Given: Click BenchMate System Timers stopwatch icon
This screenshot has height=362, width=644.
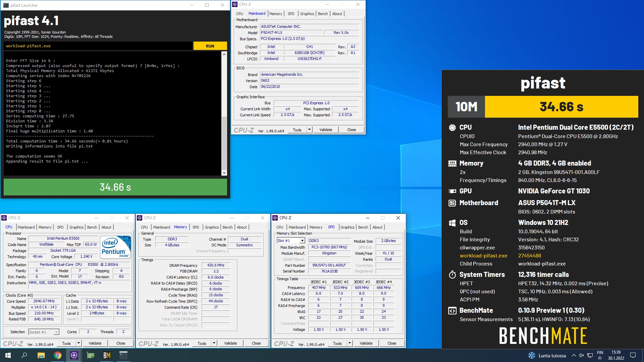Looking at the screenshot, I should click(x=452, y=275).
